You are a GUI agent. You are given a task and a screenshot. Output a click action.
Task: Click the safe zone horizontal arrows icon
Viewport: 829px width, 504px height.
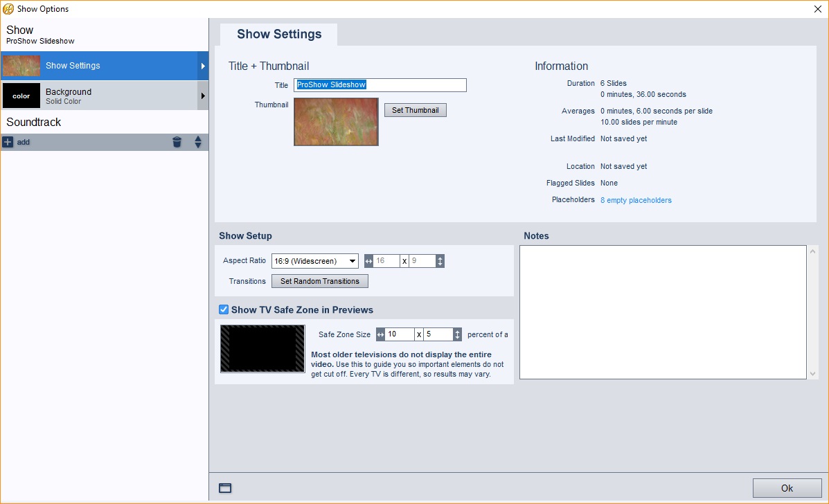click(380, 334)
